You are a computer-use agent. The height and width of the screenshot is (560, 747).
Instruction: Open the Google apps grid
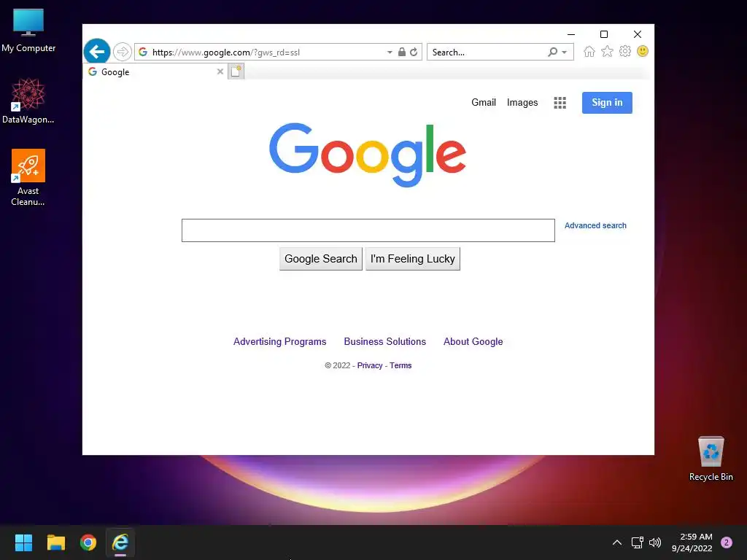560,103
